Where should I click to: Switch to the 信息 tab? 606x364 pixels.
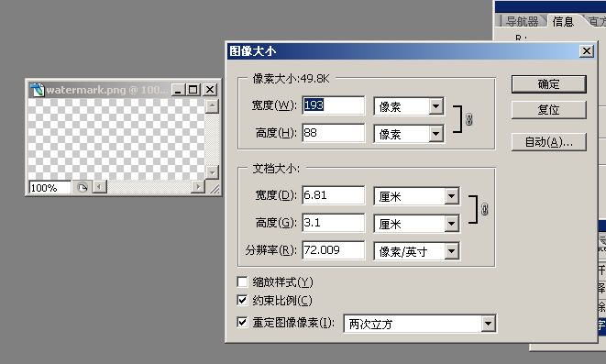pos(563,21)
